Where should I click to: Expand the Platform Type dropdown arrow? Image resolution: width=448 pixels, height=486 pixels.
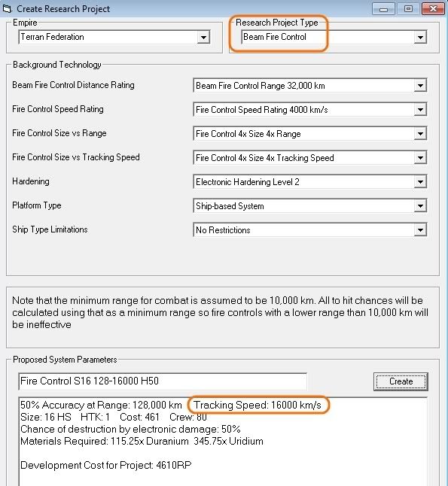(x=420, y=206)
